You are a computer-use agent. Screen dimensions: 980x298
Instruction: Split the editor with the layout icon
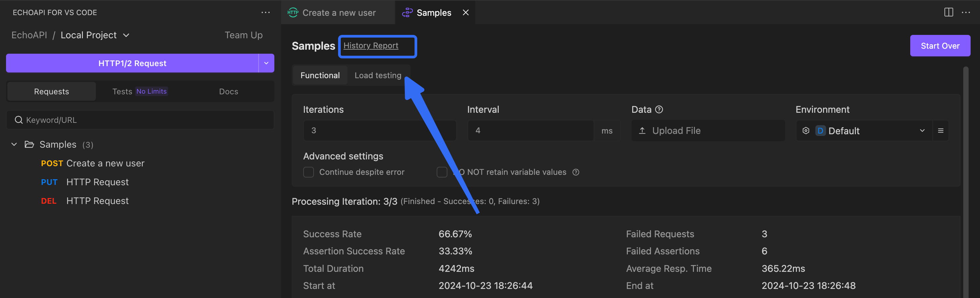click(x=949, y=12)
